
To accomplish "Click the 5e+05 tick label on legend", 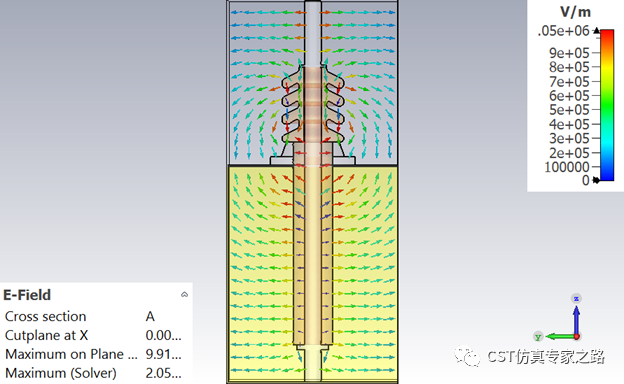I will (569, 110).
